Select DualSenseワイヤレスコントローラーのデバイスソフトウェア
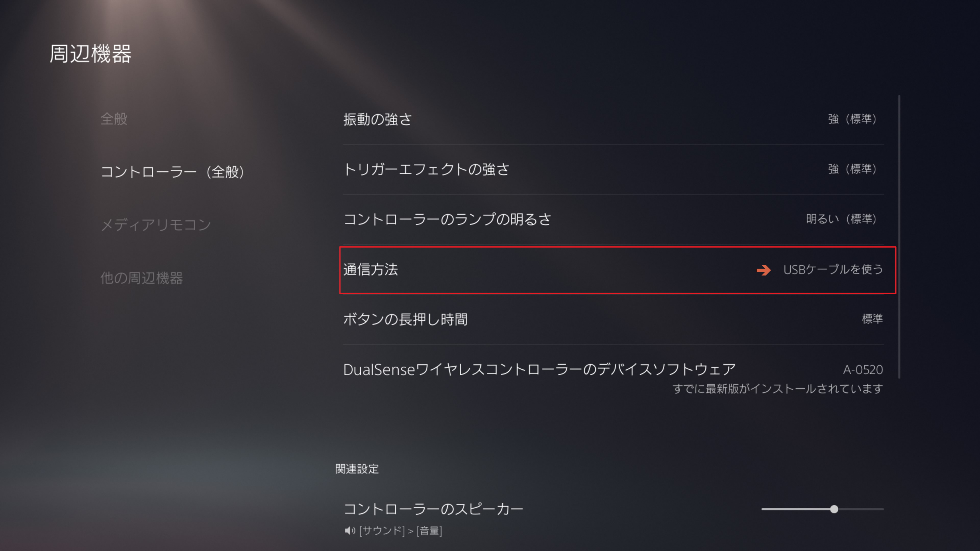Screen dimensions: 980x551 pos(539,370)
